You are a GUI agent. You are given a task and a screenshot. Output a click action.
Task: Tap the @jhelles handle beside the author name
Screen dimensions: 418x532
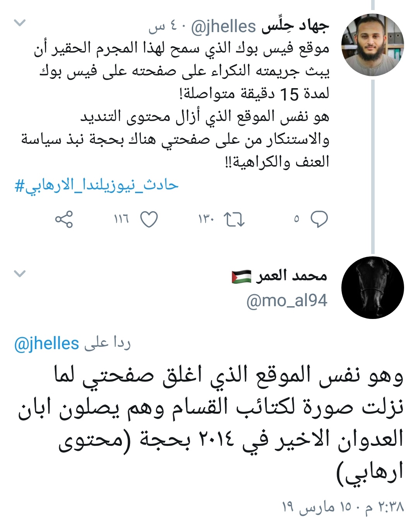(x=223, y=27)
